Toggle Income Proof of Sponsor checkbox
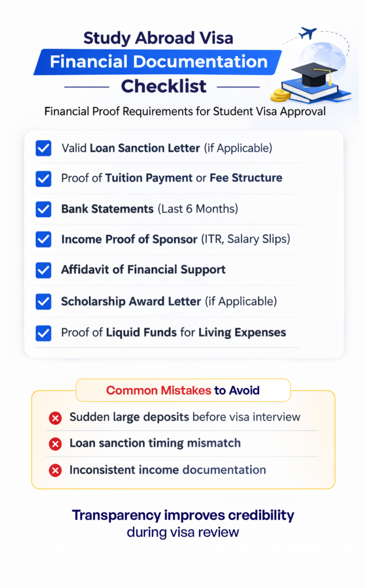 pos(43,239)
